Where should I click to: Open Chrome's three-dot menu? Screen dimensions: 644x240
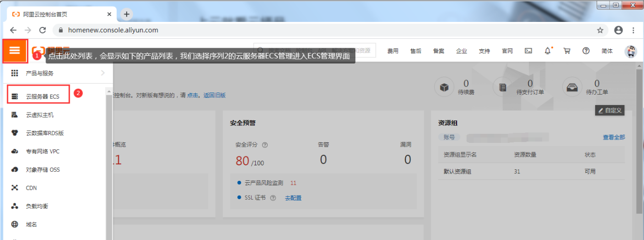pos(633,30)
